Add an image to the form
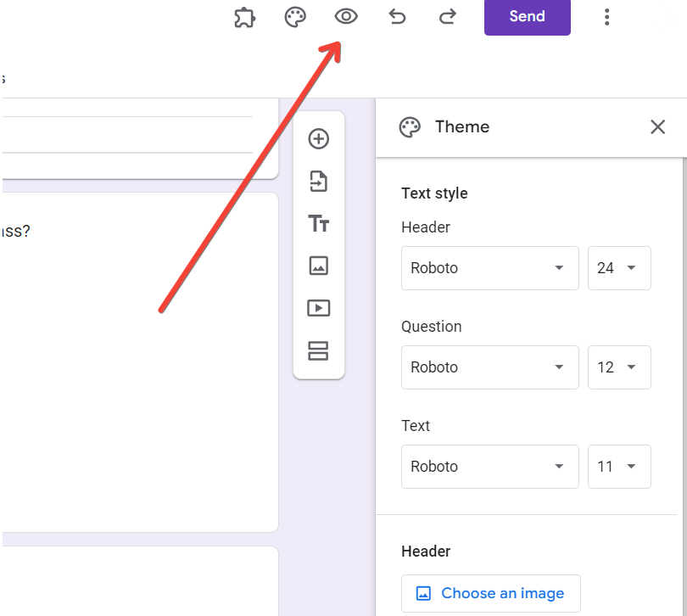This screenshot has height=616, width=687. coord(319,266)
